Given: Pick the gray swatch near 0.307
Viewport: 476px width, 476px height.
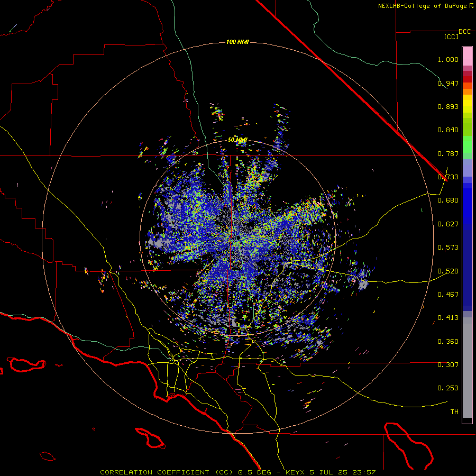Looking at the screenshot, I should [467, 368].
